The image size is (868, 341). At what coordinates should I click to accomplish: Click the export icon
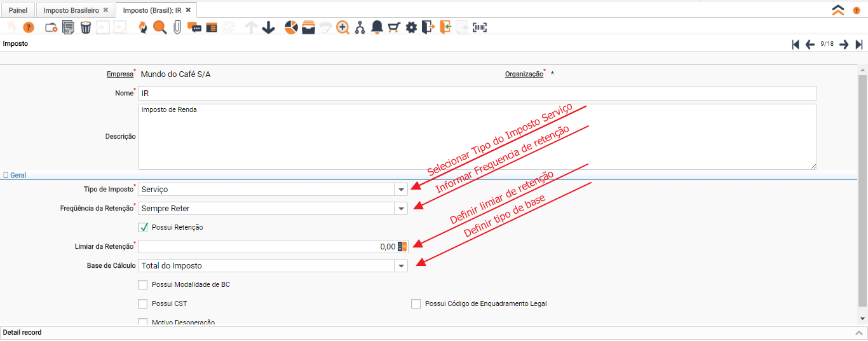(x=428, y=27)
